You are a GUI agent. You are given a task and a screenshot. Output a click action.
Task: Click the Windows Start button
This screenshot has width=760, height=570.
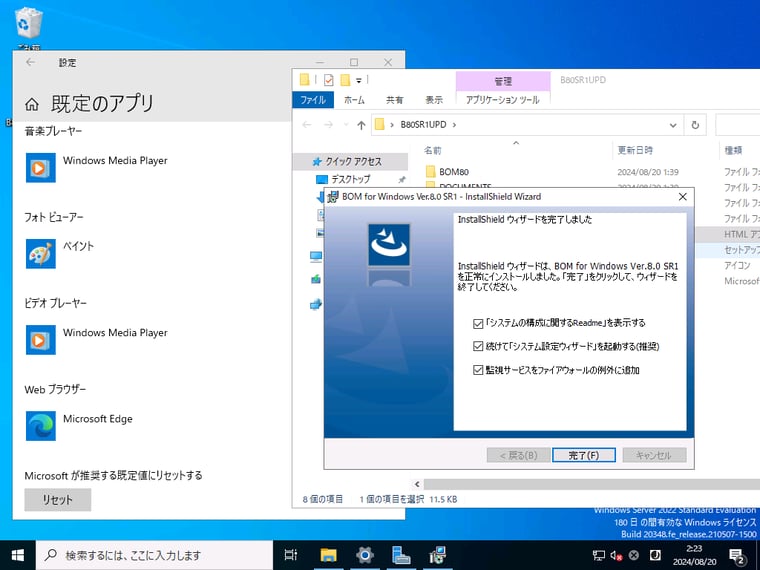(17, 555)
